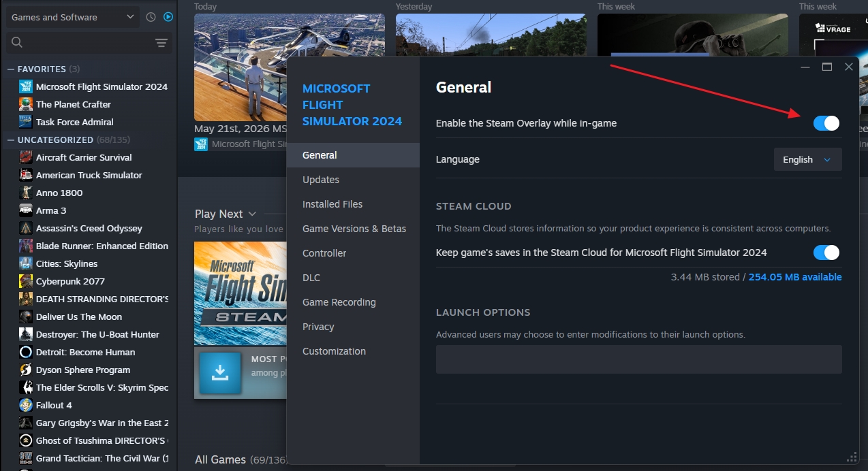Open the Games and Software dropdown

point(73,17)
